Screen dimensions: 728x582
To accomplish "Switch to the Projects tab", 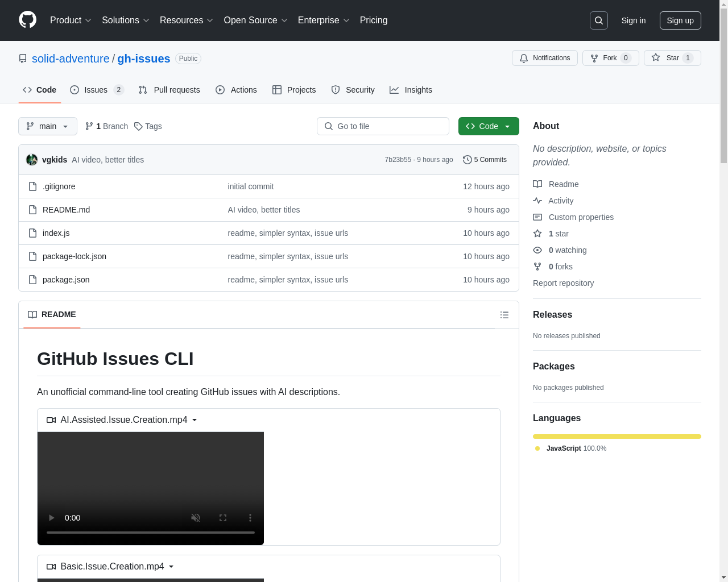I will pos(294,90).
